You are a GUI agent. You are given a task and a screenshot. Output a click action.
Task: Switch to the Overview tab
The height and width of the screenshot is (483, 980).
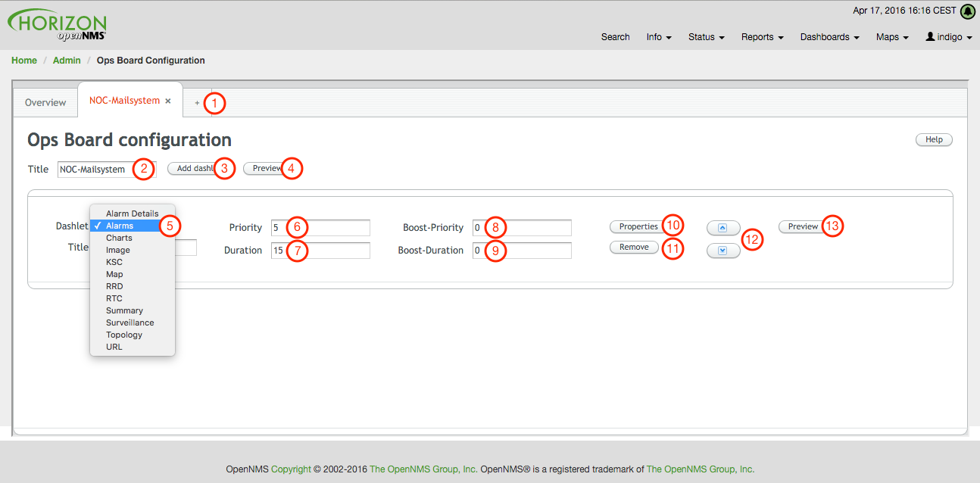pos(45,102)
